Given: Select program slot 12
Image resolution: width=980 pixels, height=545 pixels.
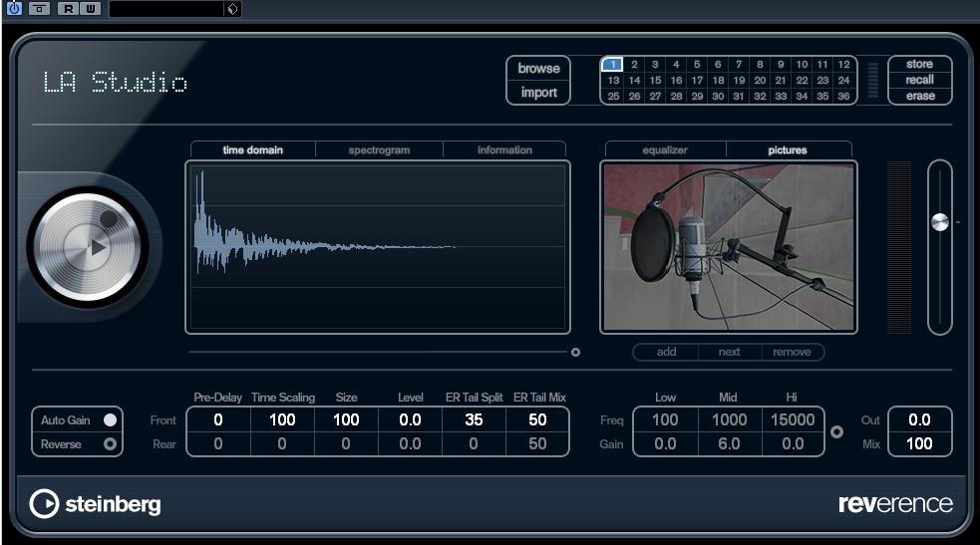Looking at the screenshot, I should pos(843,65).
